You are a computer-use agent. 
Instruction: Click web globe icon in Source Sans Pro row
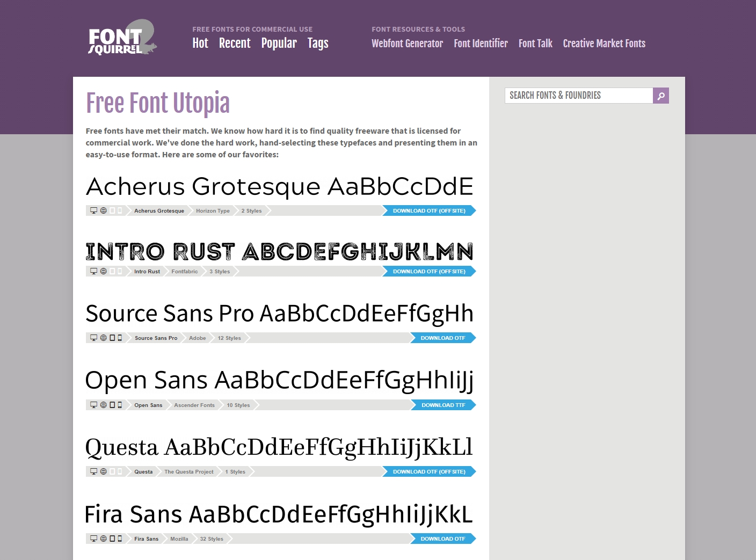[x=104, y=338]
